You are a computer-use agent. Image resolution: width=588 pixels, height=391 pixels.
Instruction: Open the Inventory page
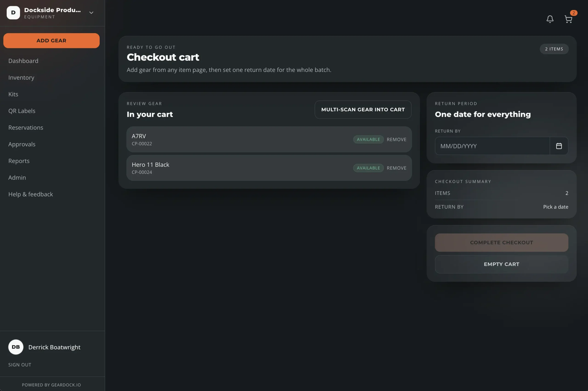tap(21, 78)
